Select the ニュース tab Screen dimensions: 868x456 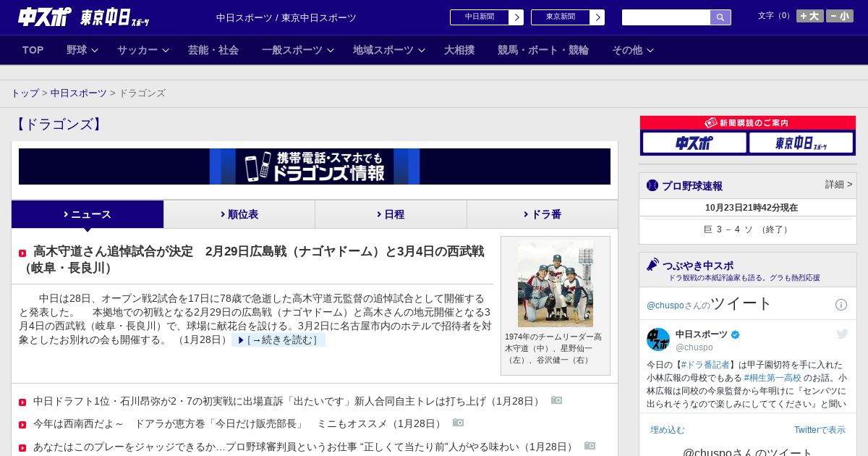click(x=88, y=214)
